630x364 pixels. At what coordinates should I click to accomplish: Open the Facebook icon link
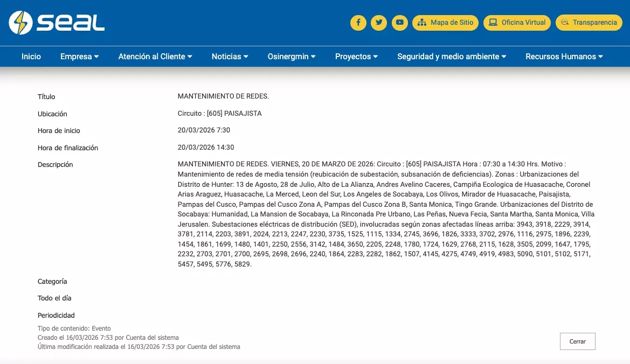tap(358, 23)
